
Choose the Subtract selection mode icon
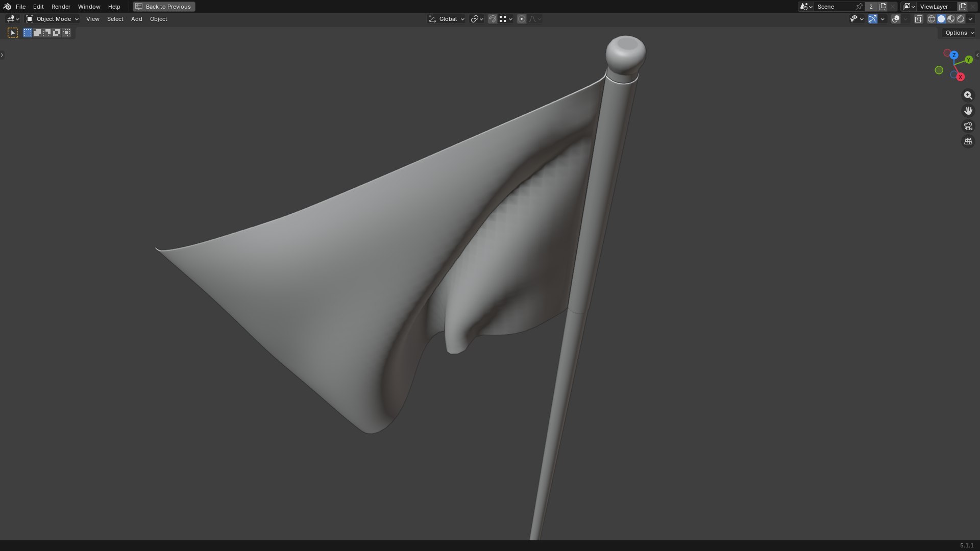tap(47, 33)
